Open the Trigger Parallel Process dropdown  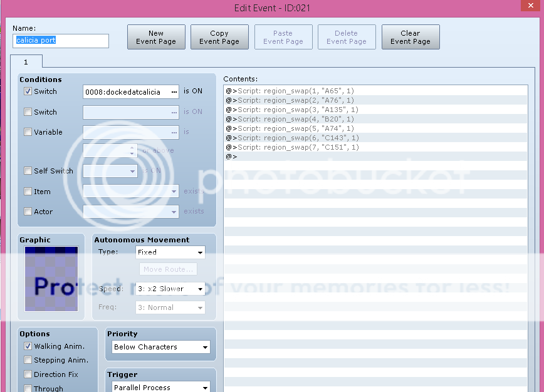(x=161, y=388)
